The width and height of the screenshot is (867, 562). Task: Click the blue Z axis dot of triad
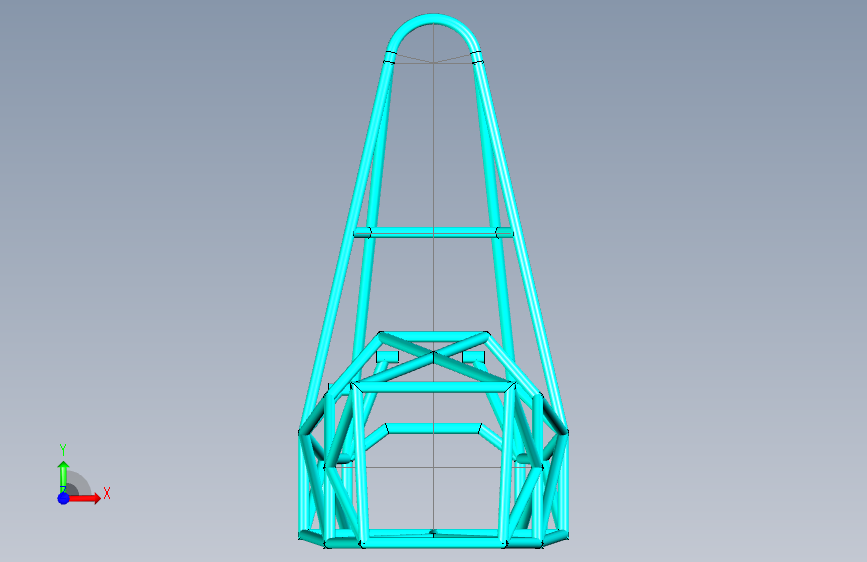coord(63,498)
